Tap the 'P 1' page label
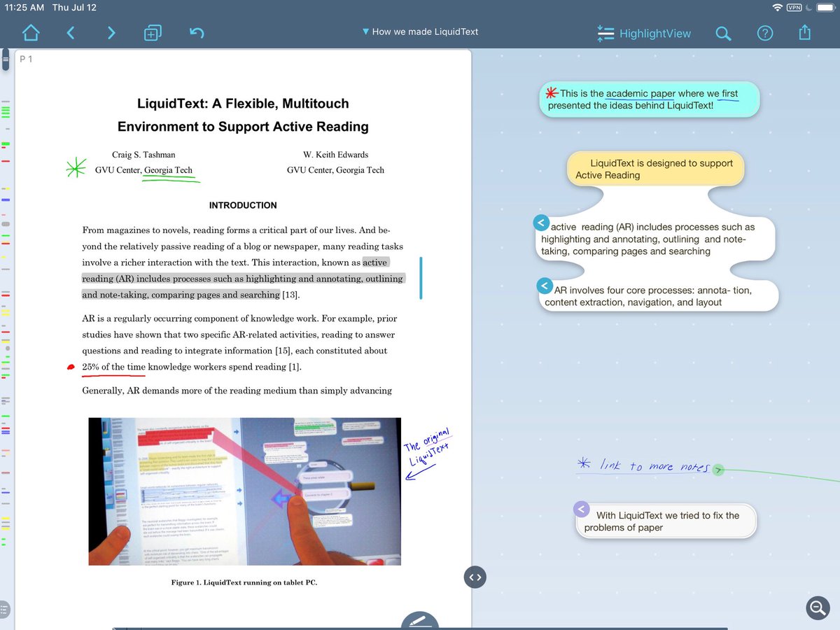The width and height of the screenshot is (840, 630). (x=26, y=59)
